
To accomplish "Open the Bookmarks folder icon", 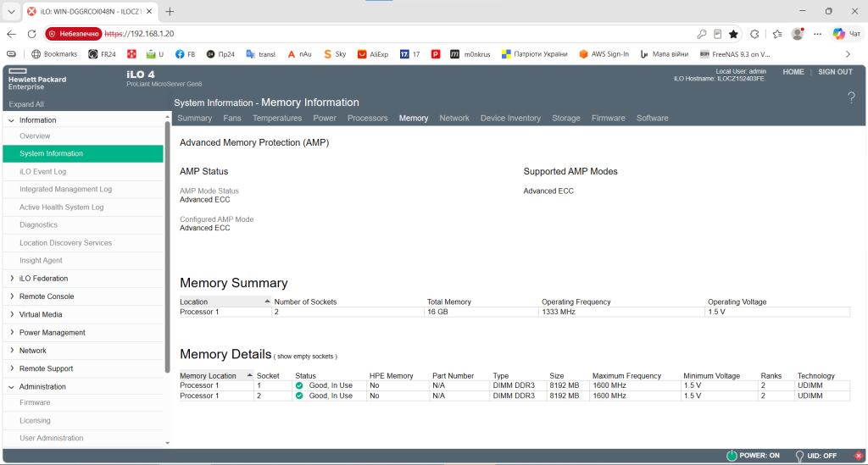I will point(54,54).
